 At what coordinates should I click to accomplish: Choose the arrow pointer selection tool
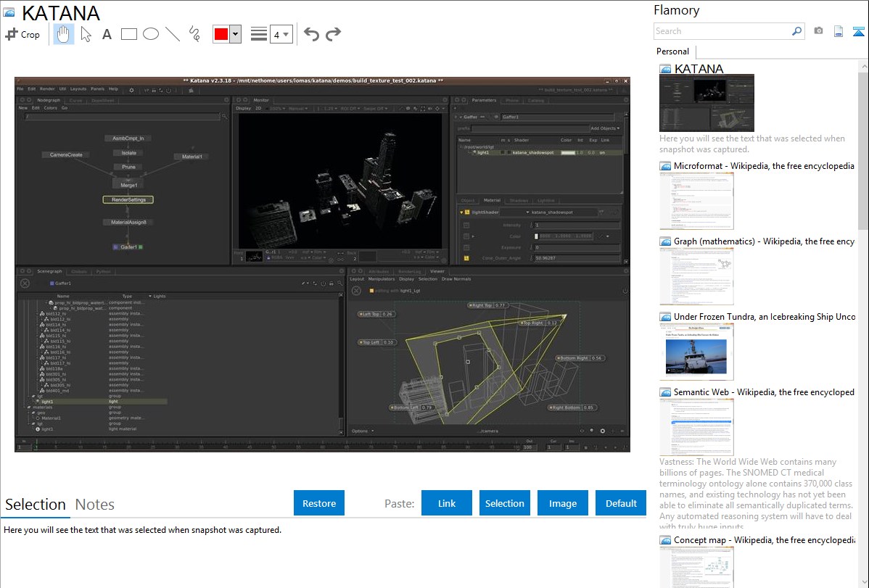86,34
